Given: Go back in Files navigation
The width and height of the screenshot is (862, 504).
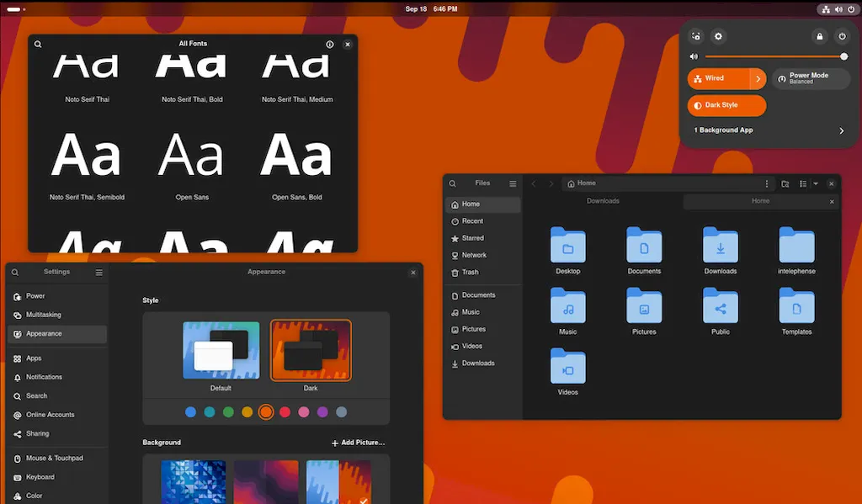Looking at the screenshot, I should 533,183.
